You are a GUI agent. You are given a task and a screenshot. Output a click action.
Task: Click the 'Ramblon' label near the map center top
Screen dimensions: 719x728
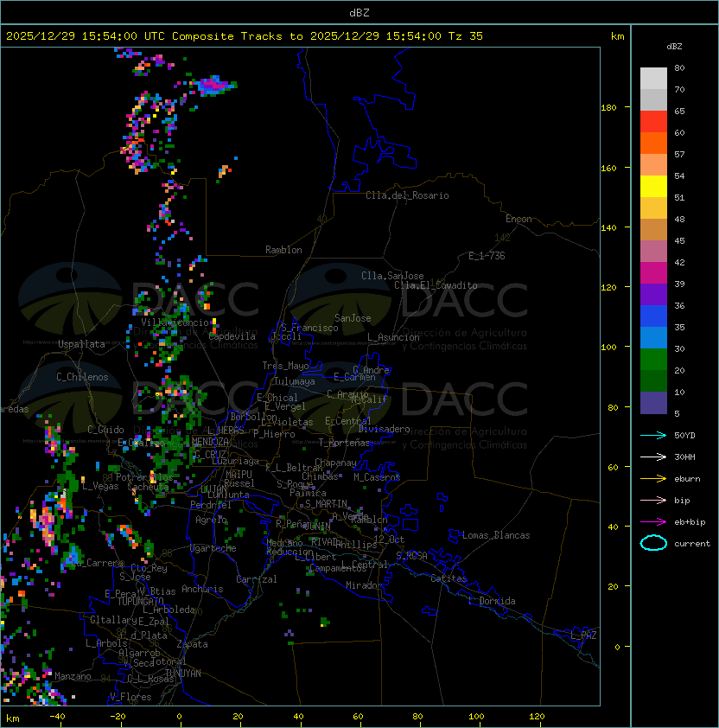pos(283,250)
